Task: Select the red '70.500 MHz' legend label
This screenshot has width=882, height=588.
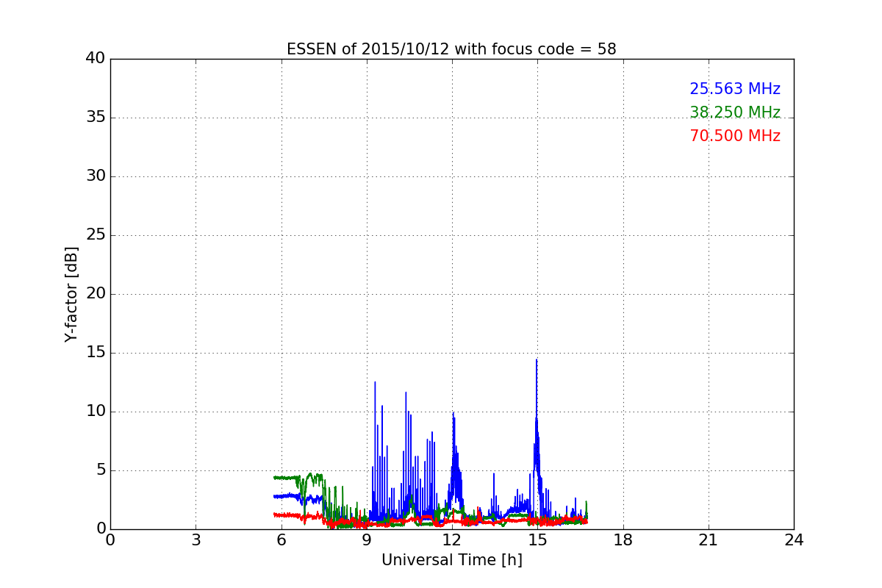Action: (735, 136)
